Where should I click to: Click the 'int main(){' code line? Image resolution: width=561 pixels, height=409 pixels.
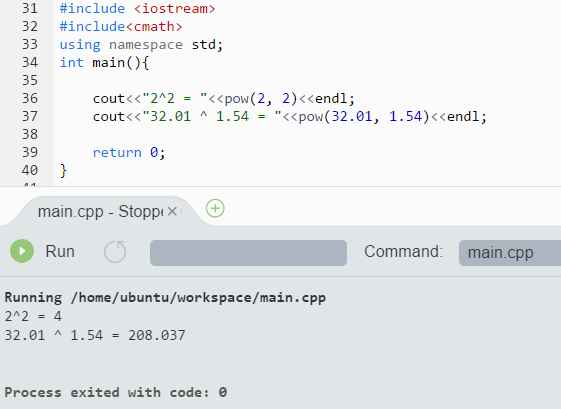(x=104, y=63)
